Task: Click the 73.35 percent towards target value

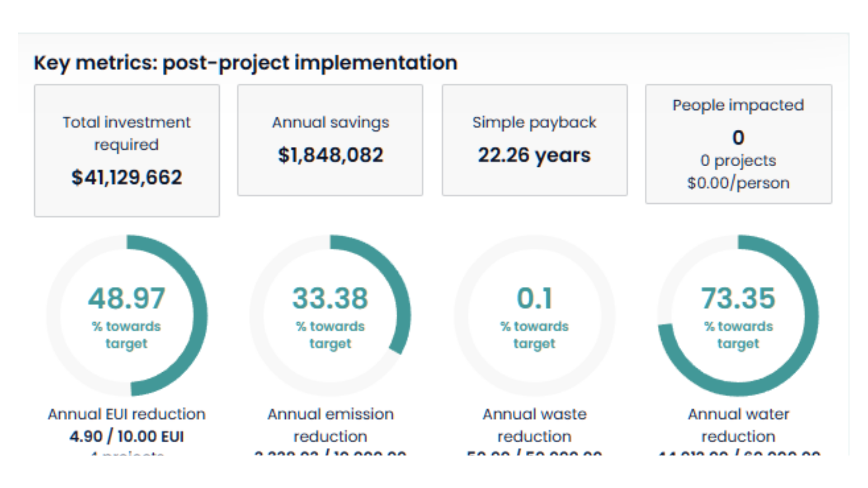Action: pyautogui.click(x=739, y=297)
